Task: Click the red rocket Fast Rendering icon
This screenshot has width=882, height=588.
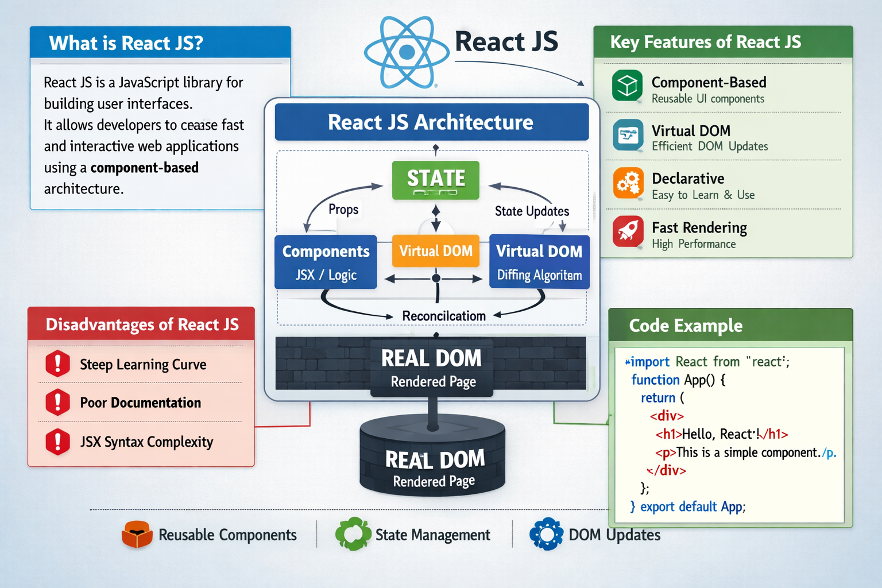Action: pyautogui.click(x=628, y=231)
